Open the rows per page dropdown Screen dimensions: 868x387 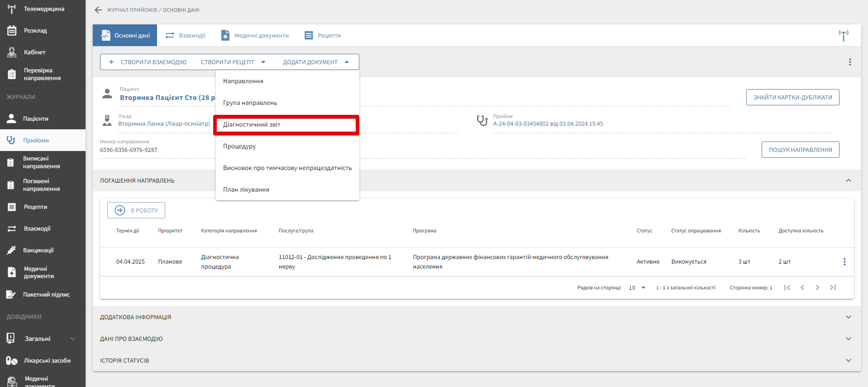637,288
